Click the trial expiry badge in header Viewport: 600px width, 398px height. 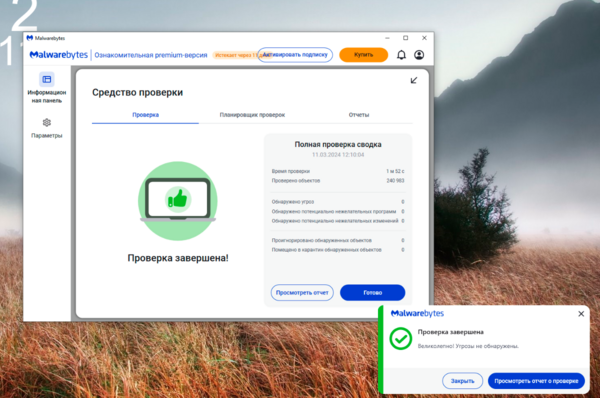236,55
